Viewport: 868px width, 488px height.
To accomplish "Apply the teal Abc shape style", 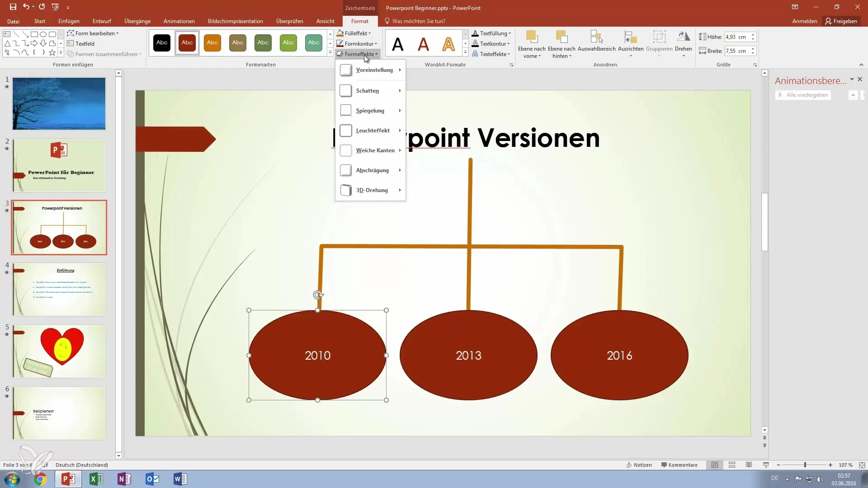I will coord(314,43).
